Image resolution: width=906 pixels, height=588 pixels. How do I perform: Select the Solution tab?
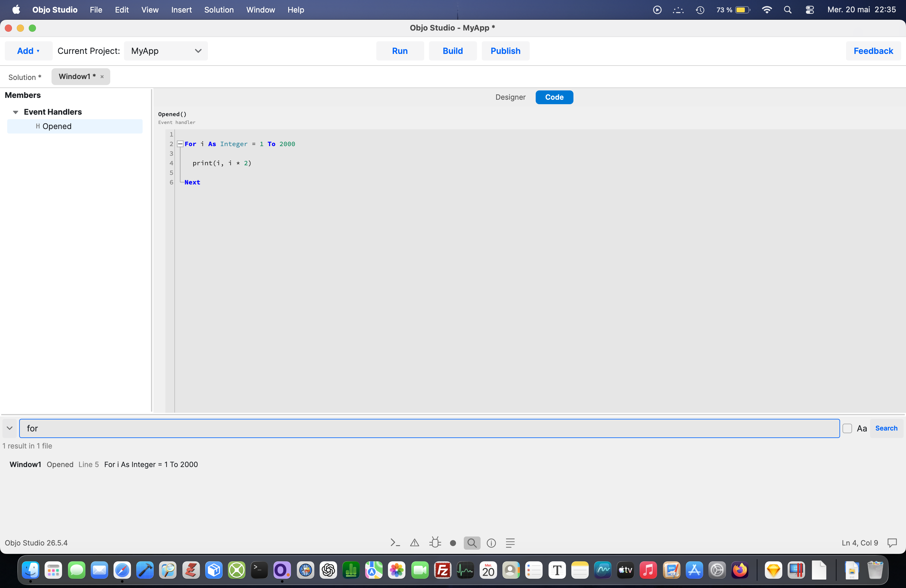25,77
